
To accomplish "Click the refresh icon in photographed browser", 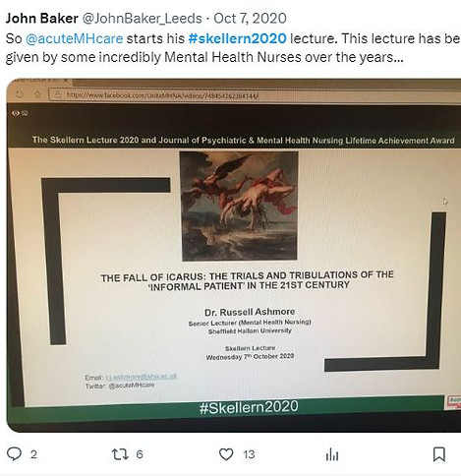I will tap(20, 94).
